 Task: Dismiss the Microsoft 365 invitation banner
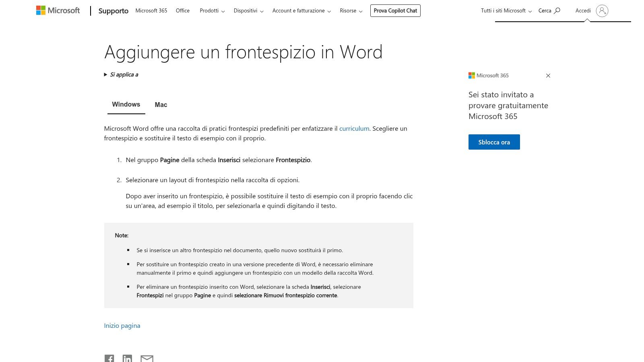click(548, 75)
